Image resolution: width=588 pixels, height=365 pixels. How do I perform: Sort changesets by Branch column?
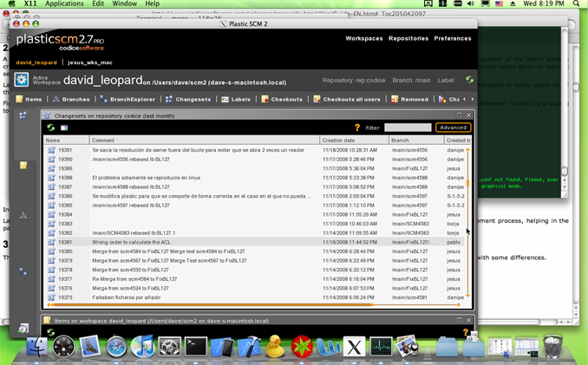point(416,140)
